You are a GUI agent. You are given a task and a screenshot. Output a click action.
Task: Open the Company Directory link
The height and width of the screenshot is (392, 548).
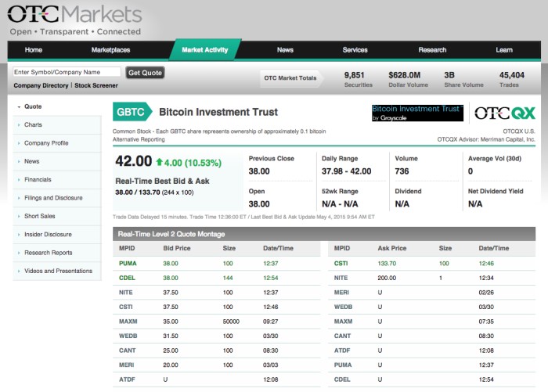(x=41, y=85)
